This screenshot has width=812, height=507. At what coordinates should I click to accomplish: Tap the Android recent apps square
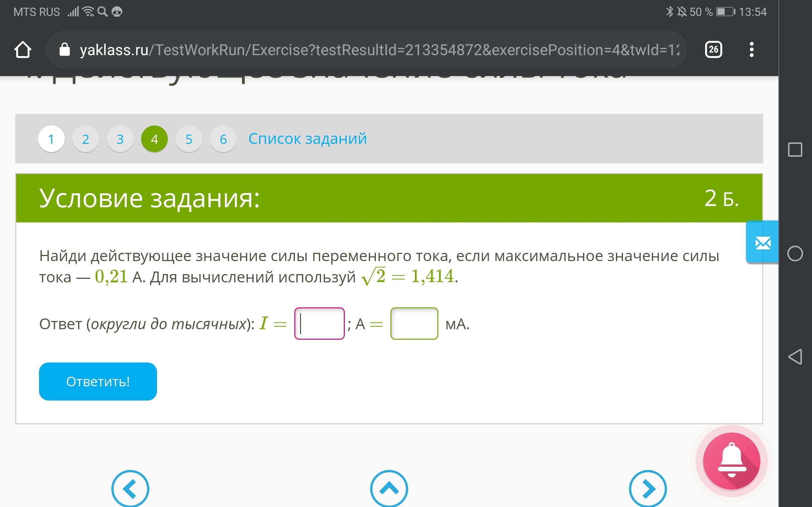tap(795, 150)
